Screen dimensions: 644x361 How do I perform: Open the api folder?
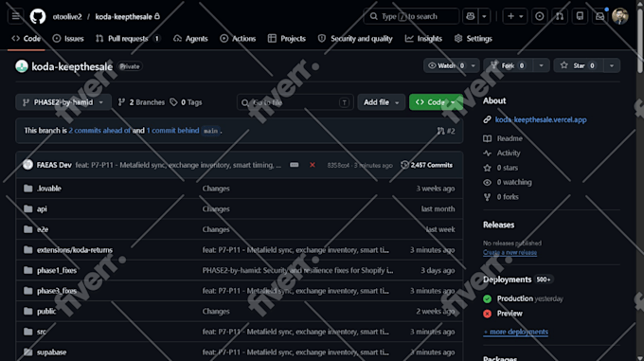[42, 209]
